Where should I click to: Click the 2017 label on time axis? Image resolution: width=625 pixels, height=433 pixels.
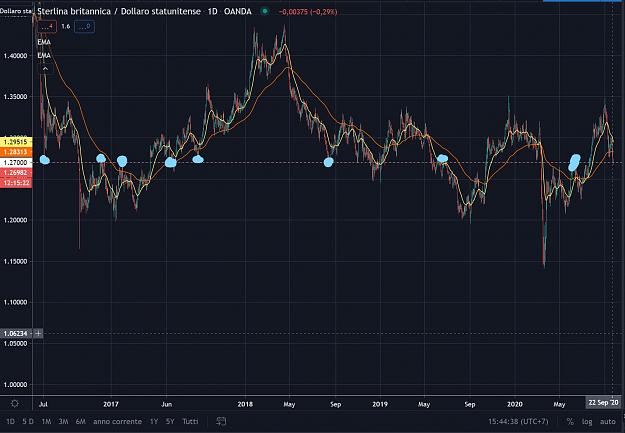click(x=111, y=404)
